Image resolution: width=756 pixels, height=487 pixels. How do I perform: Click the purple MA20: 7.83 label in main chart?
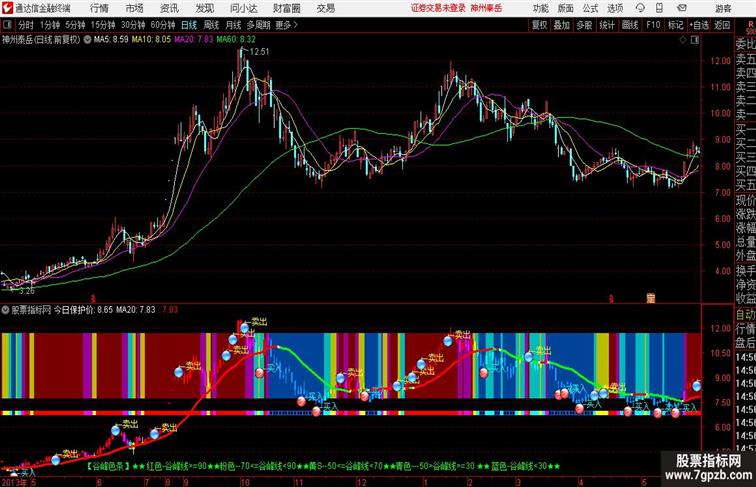coord(193,40)
